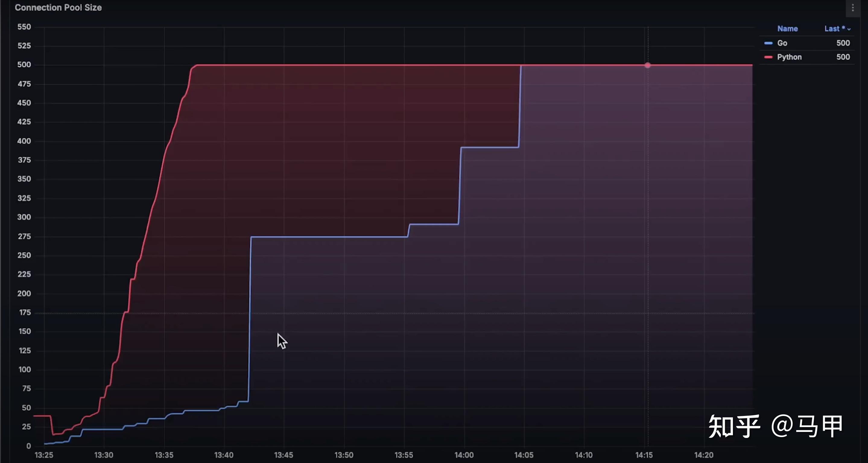
Task: Click the 13:25 time axis label
Action: coord(44,455)
